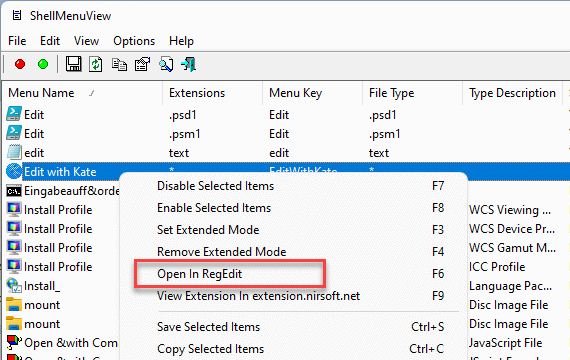Select the .psd1 extension cell
Screen dimensions: 570x360
[x=182, y=115]
